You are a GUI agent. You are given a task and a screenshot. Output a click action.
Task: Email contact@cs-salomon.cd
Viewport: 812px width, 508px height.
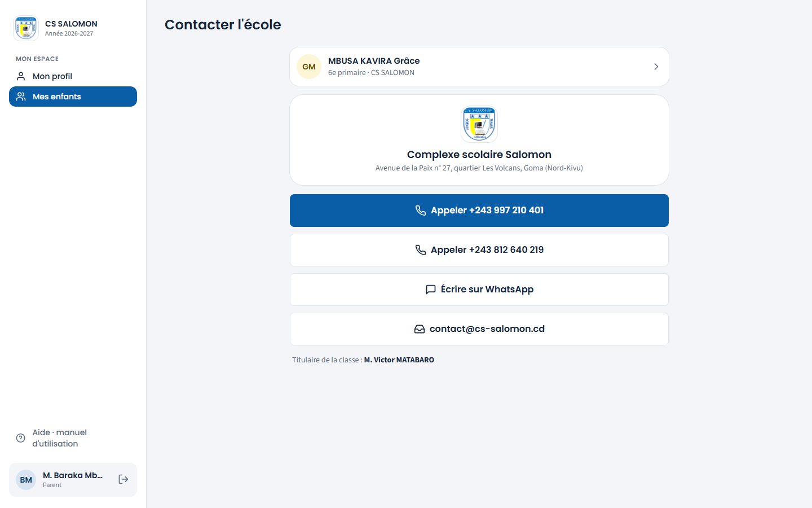click(479, 329)
